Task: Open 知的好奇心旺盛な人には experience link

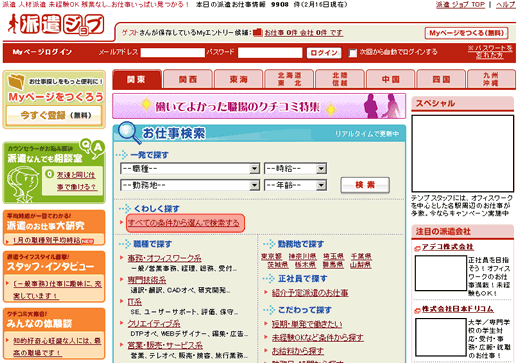Action: tap(57, 346)
